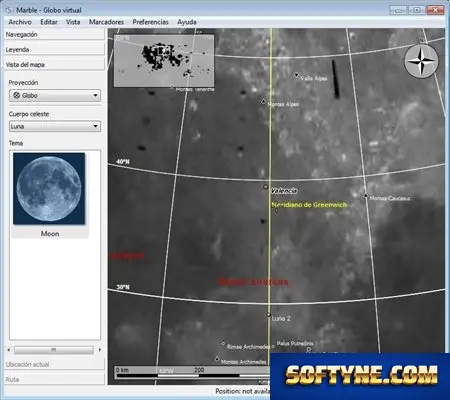Expand the Navegación panel tab
The image size is (450, 400).
(x=54, y=34)
